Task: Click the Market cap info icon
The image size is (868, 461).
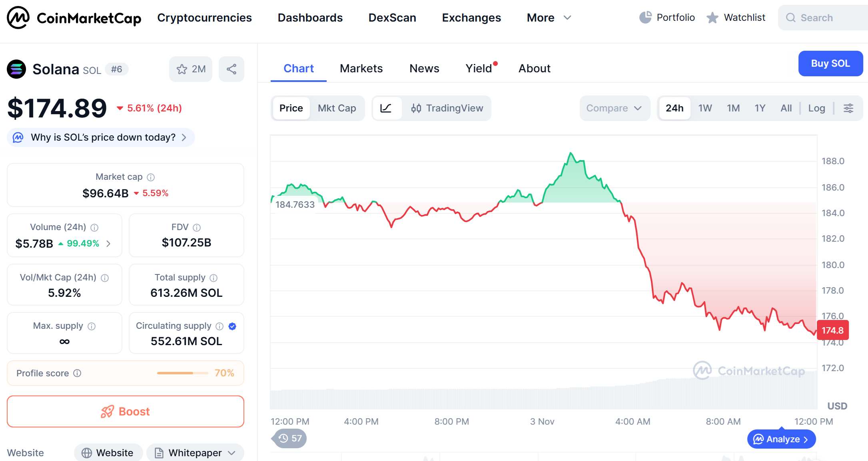Action: [151, 177]
